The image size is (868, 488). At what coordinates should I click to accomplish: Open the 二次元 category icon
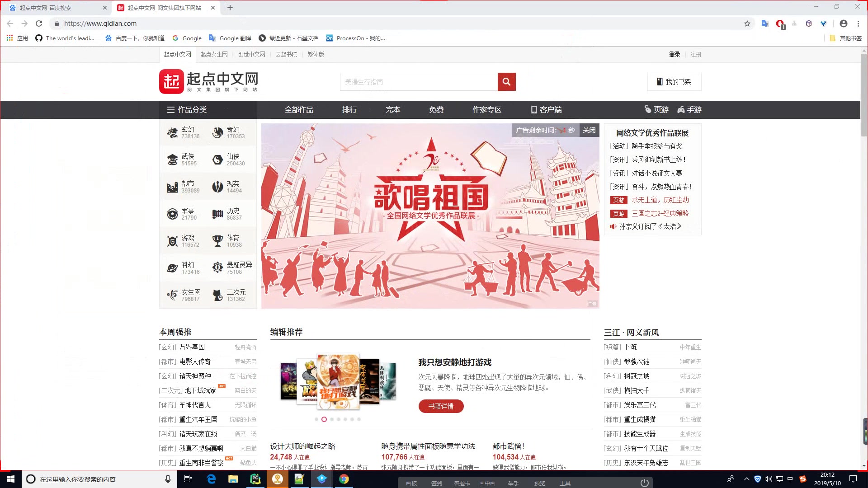(217, 295)
